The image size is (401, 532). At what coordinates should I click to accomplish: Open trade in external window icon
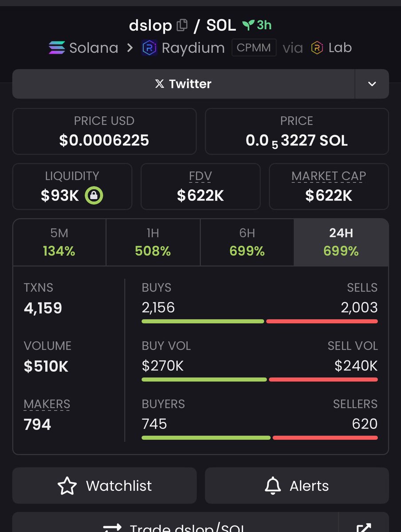coord(364,527)
